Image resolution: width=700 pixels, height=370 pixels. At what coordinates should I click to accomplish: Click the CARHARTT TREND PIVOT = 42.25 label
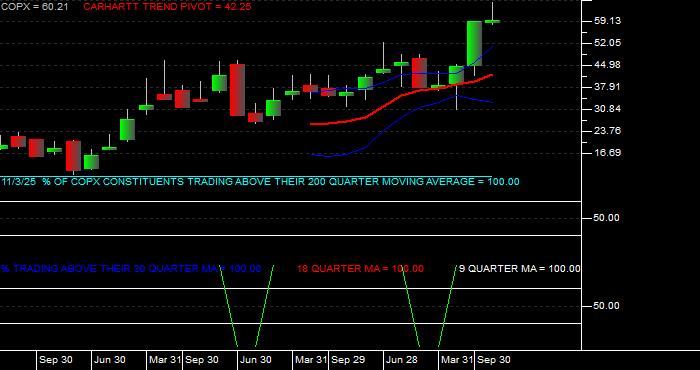(x=167, y=7)
